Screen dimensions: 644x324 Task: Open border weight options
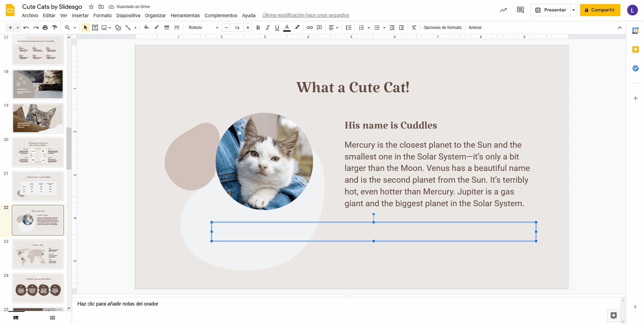pyautogui.click(x=167, y=28)
